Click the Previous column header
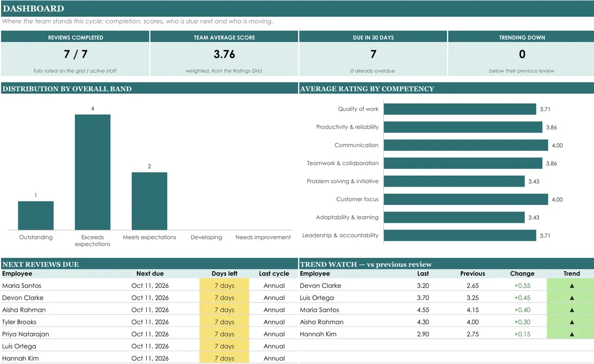The image size is (594, 364). 473,273
